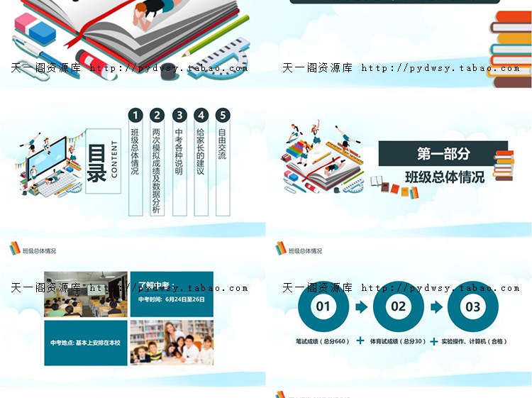Image resolution: width=532 pixels, height=398 pixels.
Task: Select the 03 step circle
Action: click(x=473, y=306)
